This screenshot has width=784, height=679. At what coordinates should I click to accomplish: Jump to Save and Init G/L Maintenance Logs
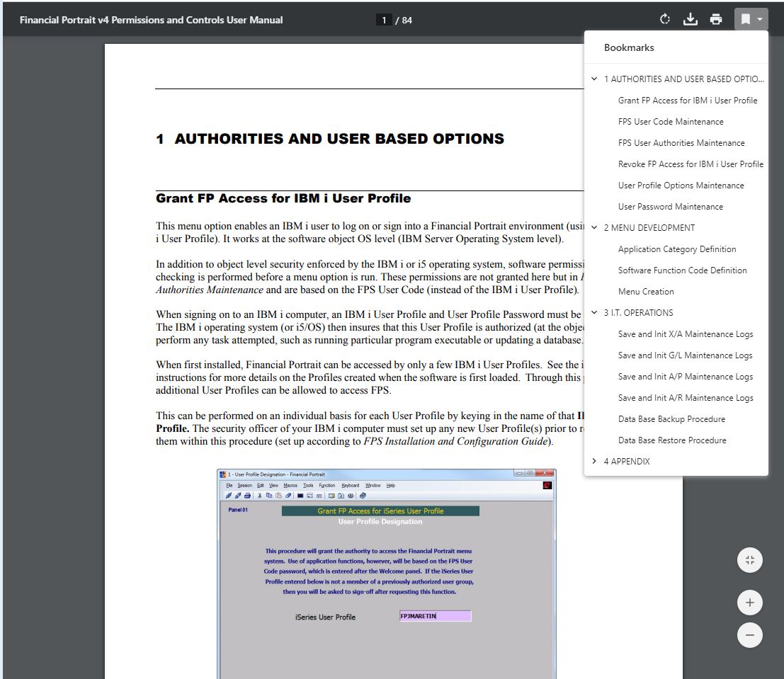point(685,355)
